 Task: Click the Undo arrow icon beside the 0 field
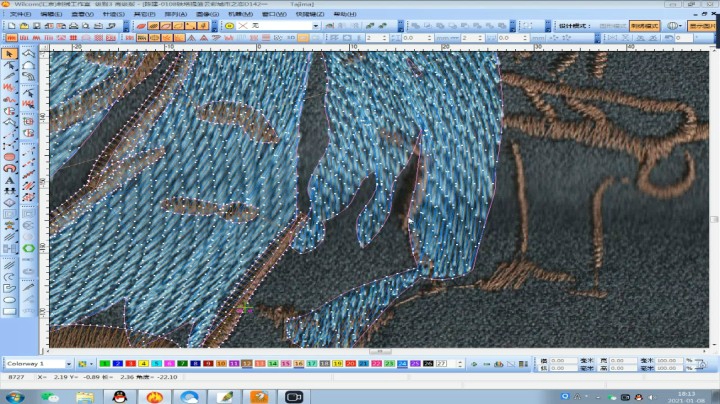click(669, 38)
